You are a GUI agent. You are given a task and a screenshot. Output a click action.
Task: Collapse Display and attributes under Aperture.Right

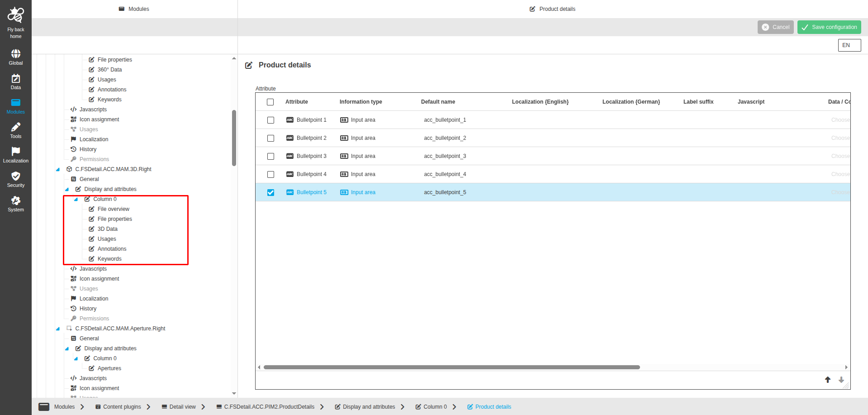67,349
